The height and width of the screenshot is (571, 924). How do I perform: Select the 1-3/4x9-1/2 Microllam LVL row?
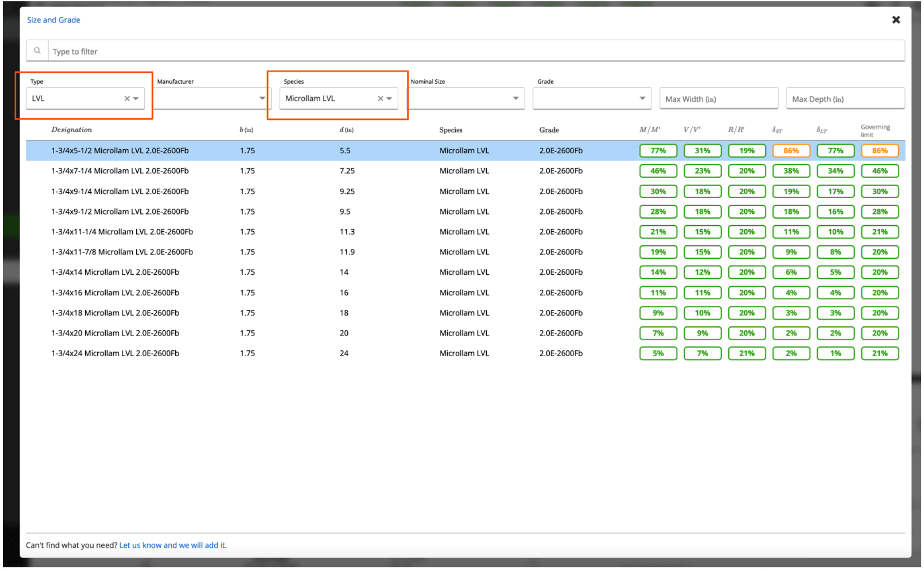(x=465, y=212)
